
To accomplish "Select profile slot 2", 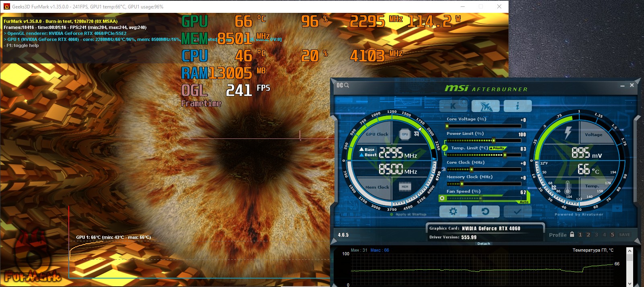I will pyautogui.click(x=588, y=235).
